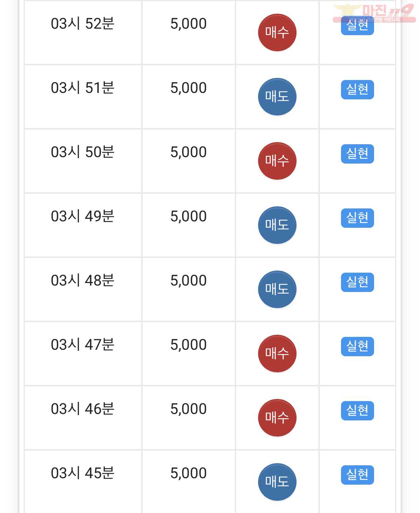Click the blue 매도 circle for 03시 51분

277,97
